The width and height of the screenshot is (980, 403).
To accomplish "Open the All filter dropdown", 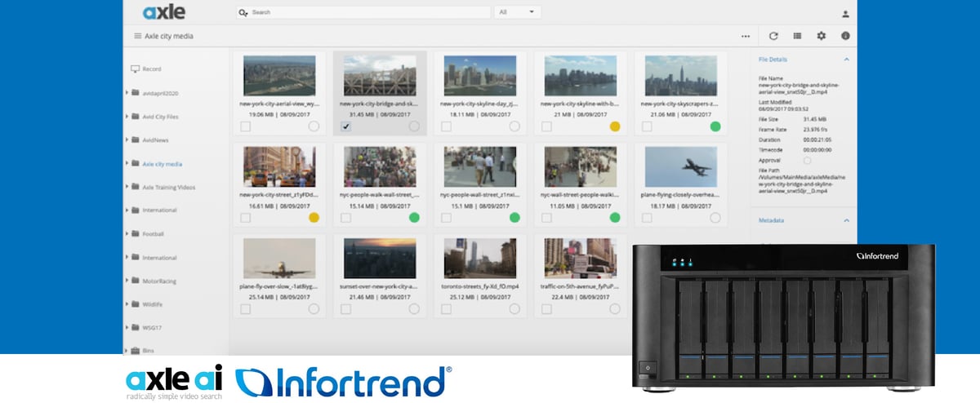I will (x=518, y=12).
